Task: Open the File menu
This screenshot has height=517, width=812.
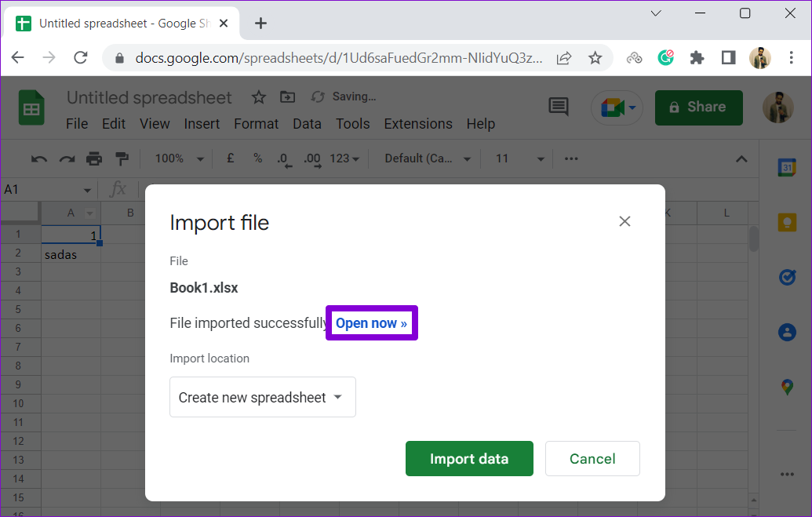Action: pyautogui.click(x=77, y=124)
